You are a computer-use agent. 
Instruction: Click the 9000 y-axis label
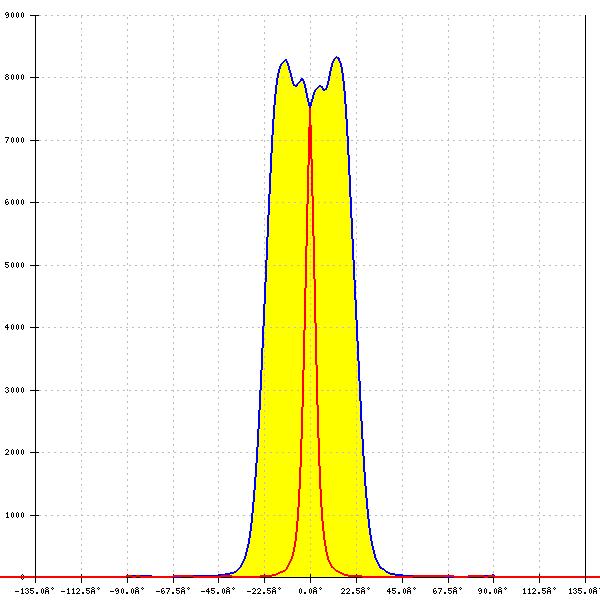click(15, 15)
